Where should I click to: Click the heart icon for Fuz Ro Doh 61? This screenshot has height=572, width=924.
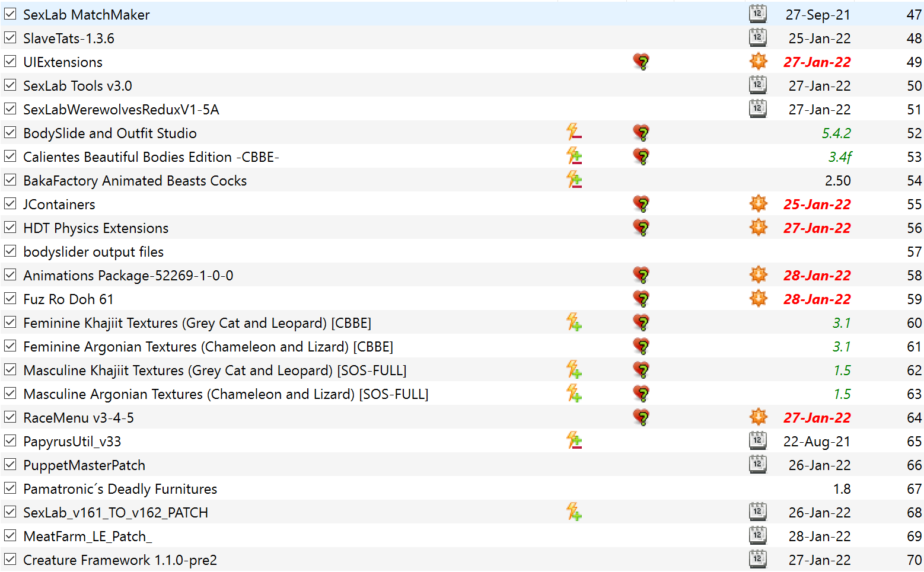click(x=641, y=298)
